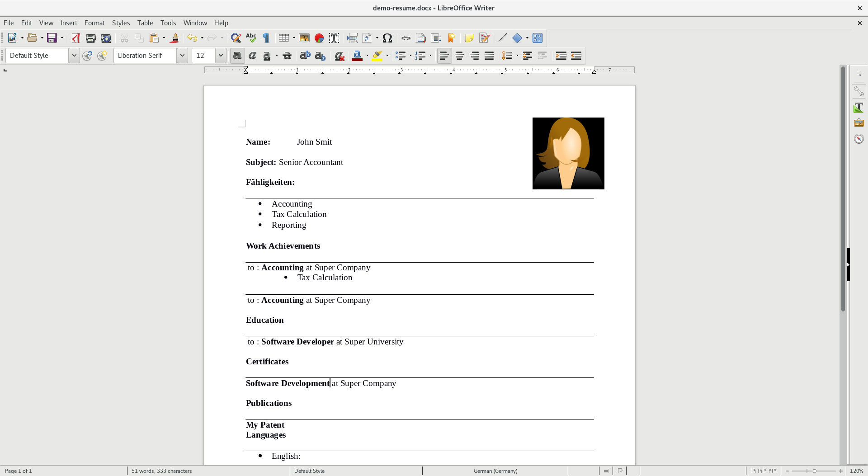
Task: Insert a chart using chart icon
Action: click(319, 38)
